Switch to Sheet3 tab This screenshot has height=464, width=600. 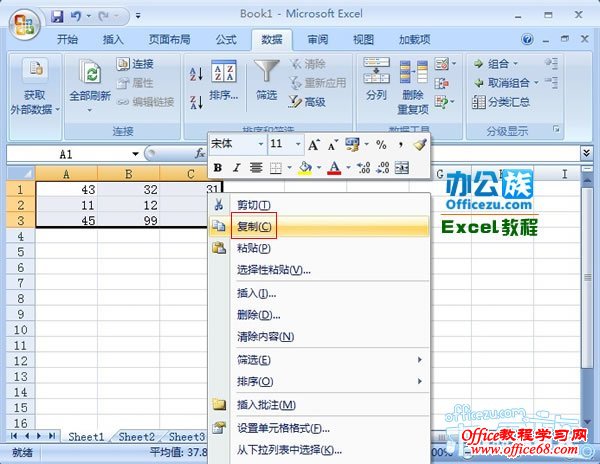[x=187, y=436]
